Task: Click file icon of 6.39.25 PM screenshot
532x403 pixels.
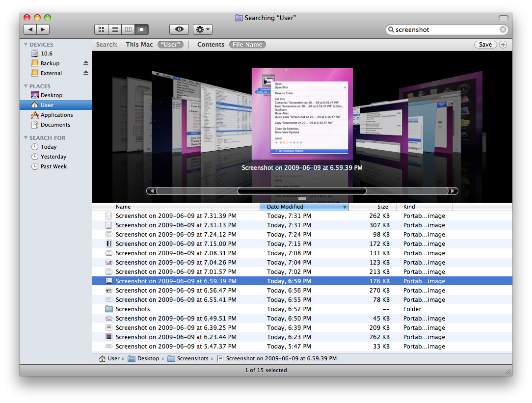Action: coord(109,328)
